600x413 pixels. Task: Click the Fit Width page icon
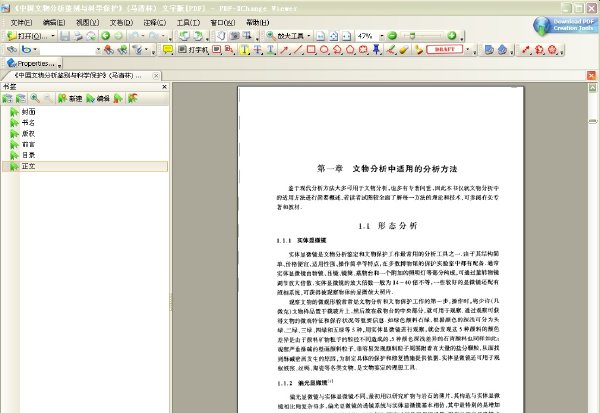pos(347,36)
